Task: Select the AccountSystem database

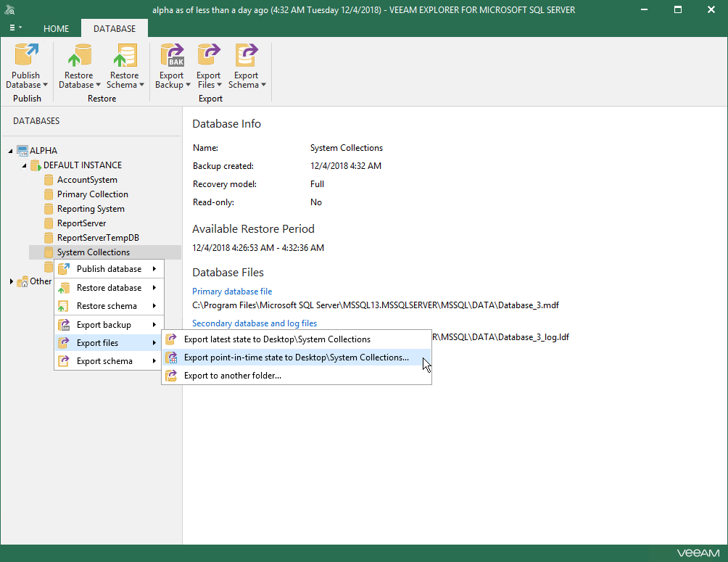Action: 87,180
